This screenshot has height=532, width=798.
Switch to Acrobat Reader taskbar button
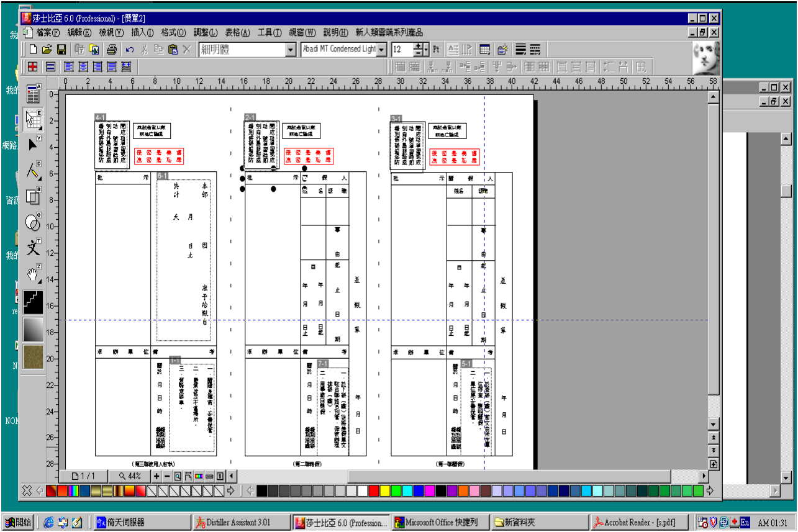pyautogui.click(x=638, y=523)
